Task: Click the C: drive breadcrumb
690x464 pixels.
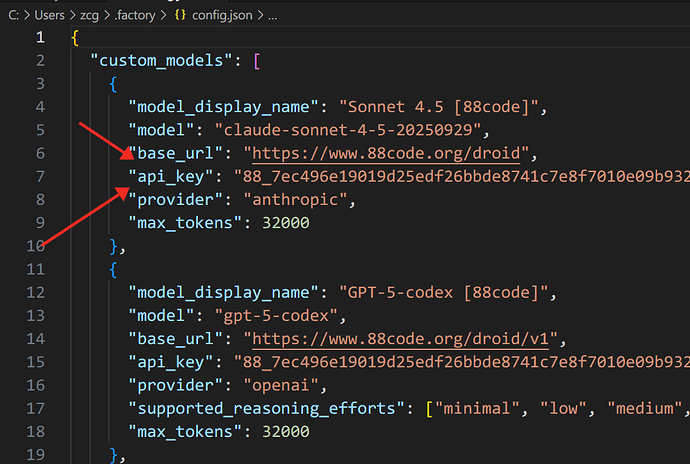Action: (x=13, y=15)
